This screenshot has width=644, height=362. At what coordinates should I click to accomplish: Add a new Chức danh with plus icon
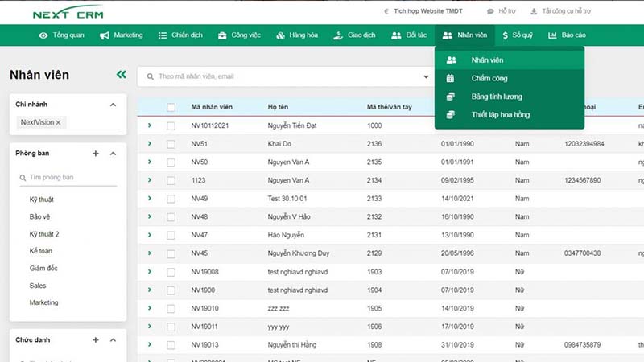tap(96, 340)
